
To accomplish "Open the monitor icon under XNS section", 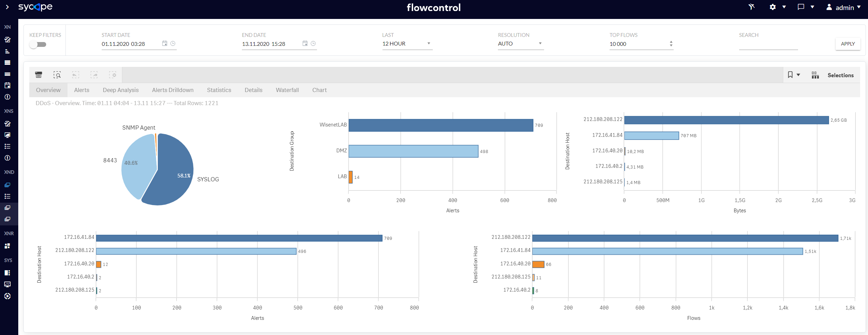I will tap(7, 135).
